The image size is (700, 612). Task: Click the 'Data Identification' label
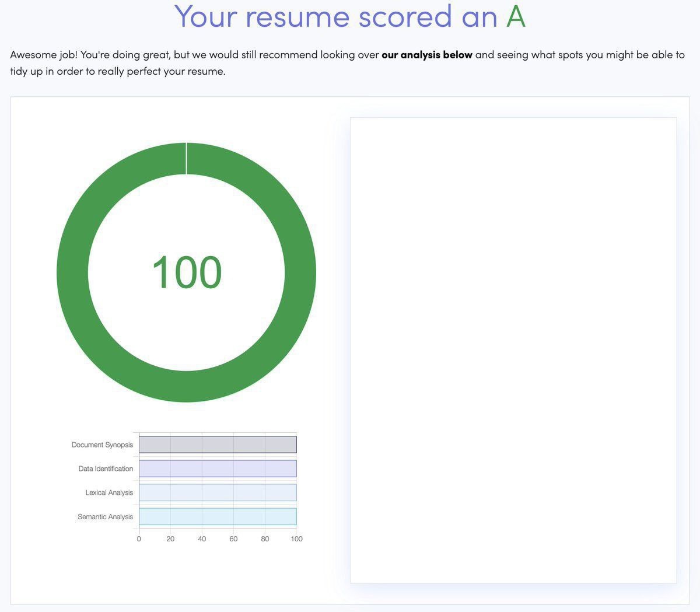tap(106, 468)
